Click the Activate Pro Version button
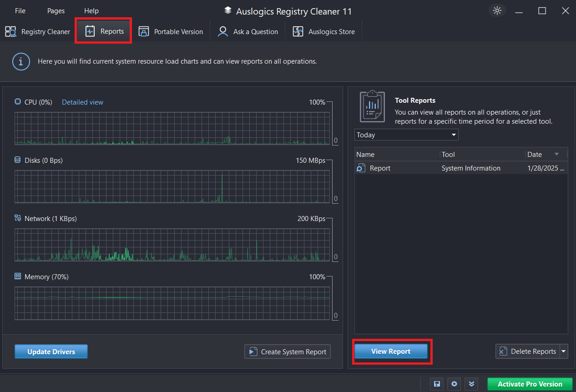 tap(530, 384)
